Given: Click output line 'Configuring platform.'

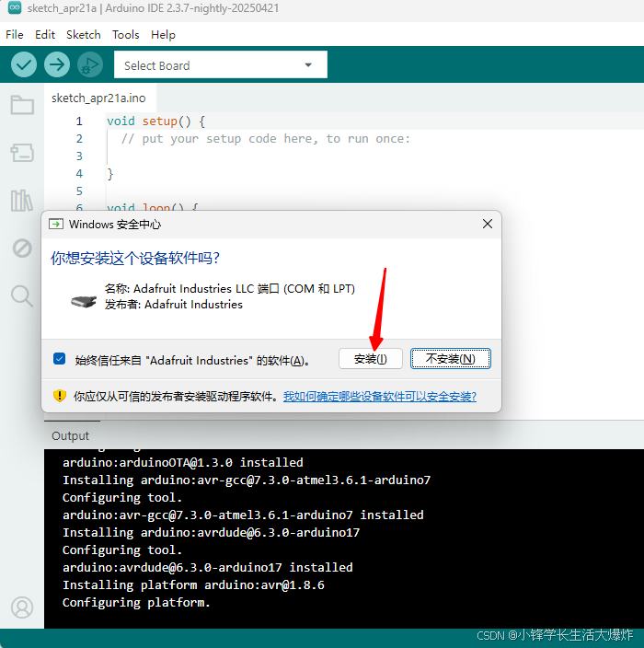Looking at the screenshot, I should tap(136, 603).
